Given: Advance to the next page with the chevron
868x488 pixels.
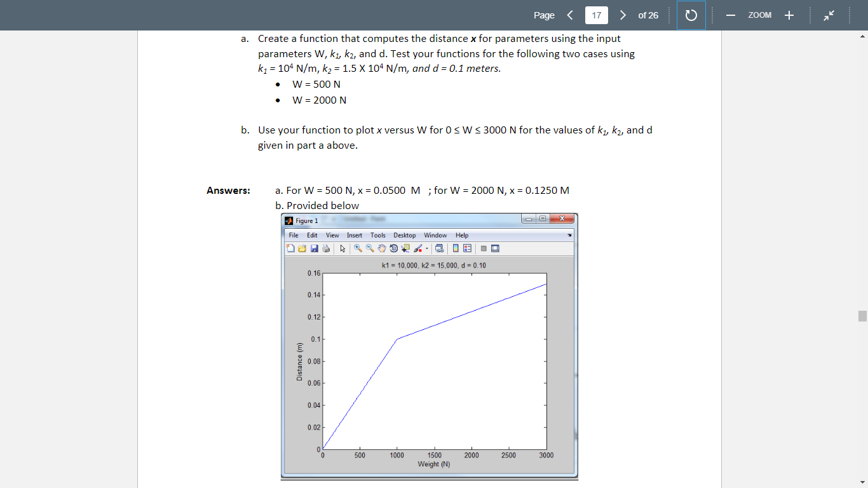Looking at the screenshot, I should coord(623,15).
